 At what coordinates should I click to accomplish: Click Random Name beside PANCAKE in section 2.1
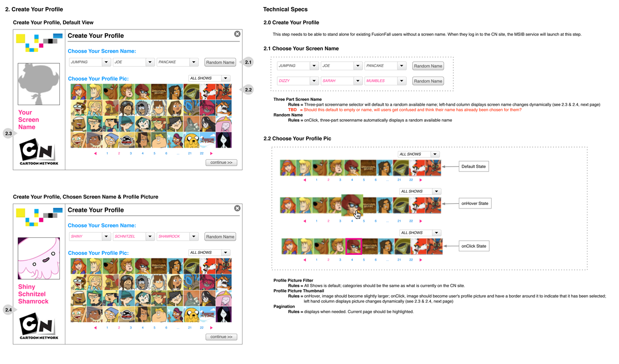coord(428,66)
